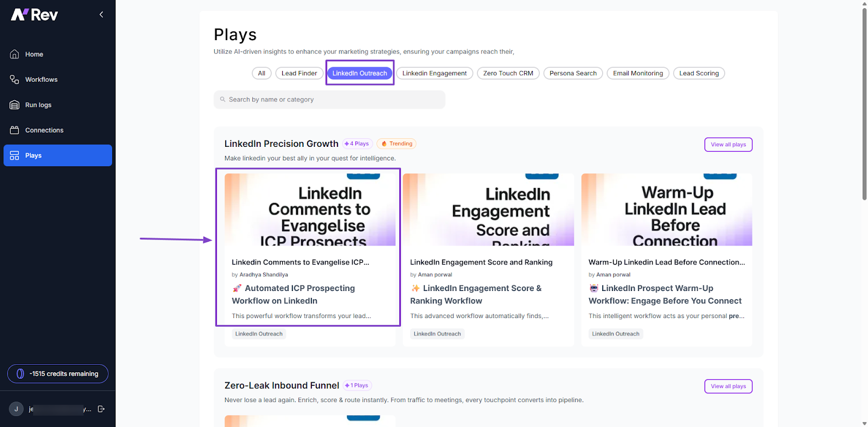868x427 pixels.
Task: Click the sparkles emoji icon
Action: coord(415,288)
